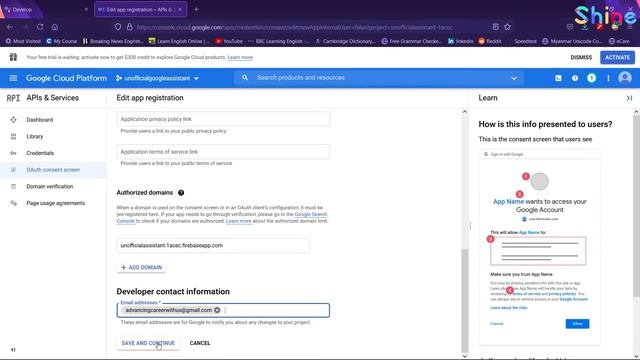Switch to the Develop browser tab
The image size is (640, 360).
[x=45, y=9]
